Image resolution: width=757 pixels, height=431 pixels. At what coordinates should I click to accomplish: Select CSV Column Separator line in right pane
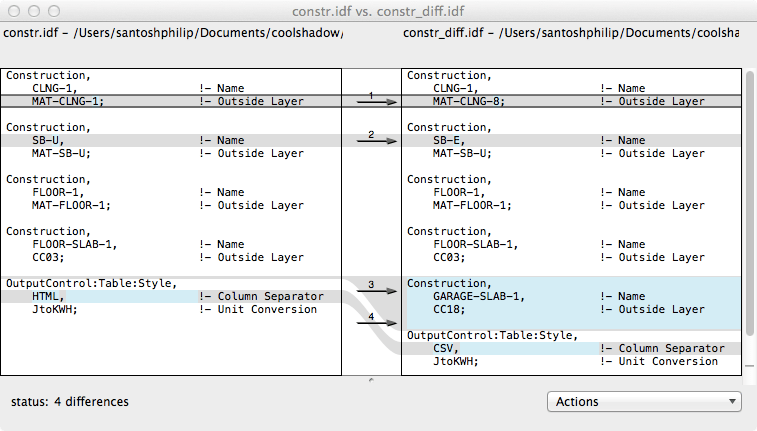[x=572, y=348]
